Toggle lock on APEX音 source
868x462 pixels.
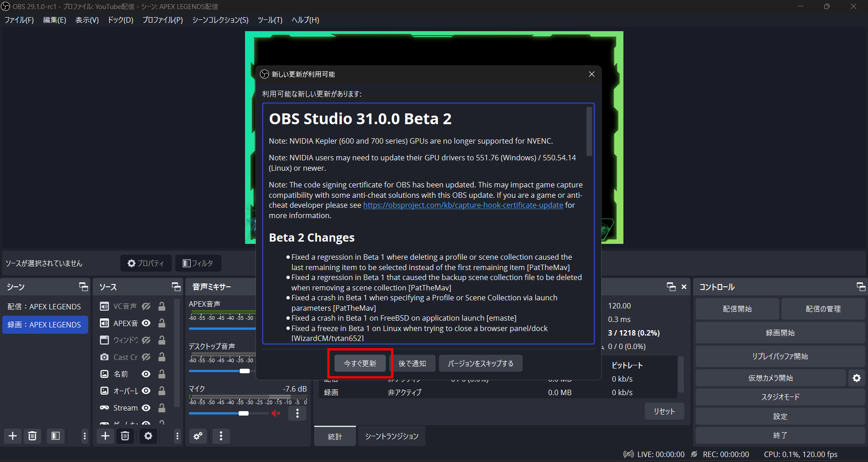click(x=161, y=323)
